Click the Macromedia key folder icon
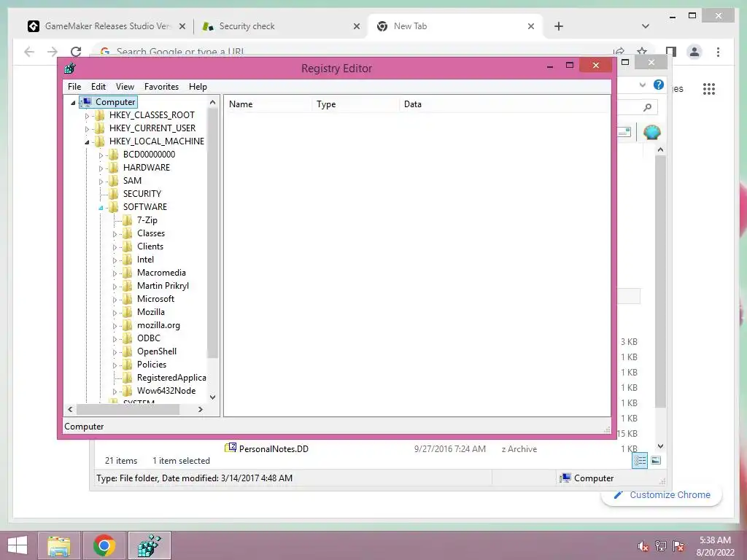747x560 pixels. click(127, 273)
